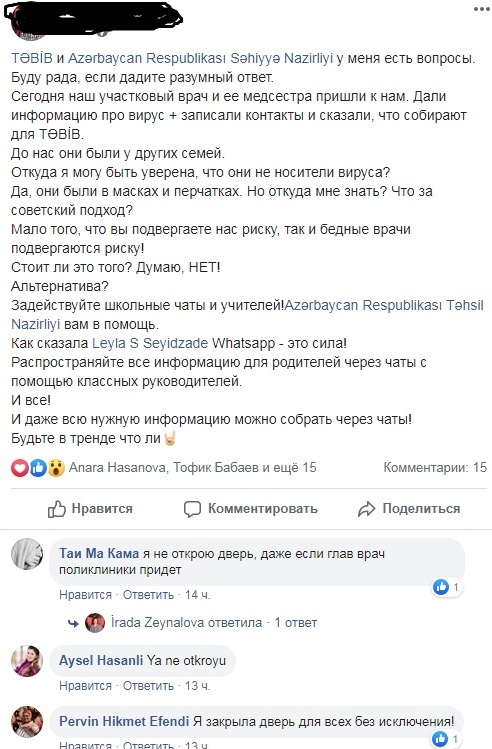Click the heart reaction icon
Image resolution: width=492 pixels, height=749 pixels.
(x=20, y=468)
